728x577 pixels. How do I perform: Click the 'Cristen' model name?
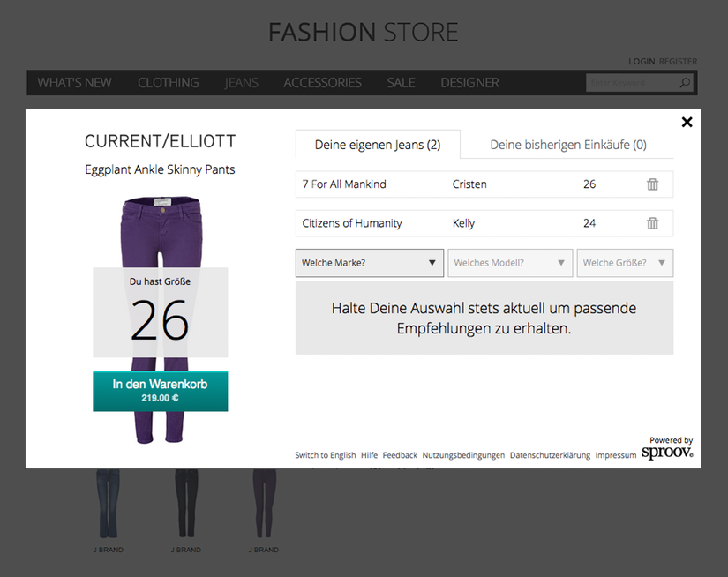469,184
